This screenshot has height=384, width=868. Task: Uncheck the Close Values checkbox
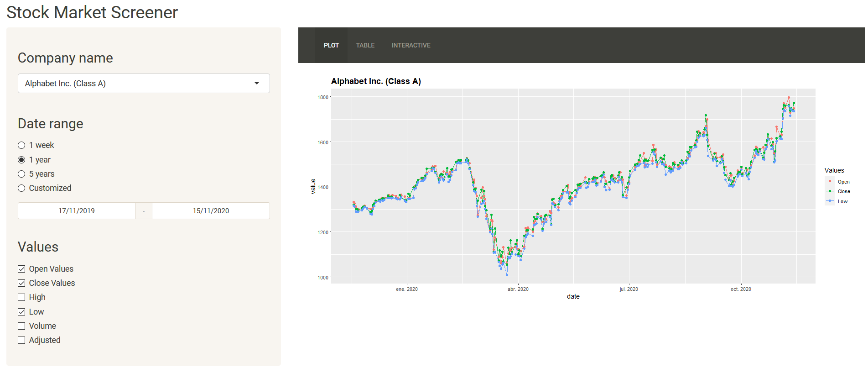point(21,283)
